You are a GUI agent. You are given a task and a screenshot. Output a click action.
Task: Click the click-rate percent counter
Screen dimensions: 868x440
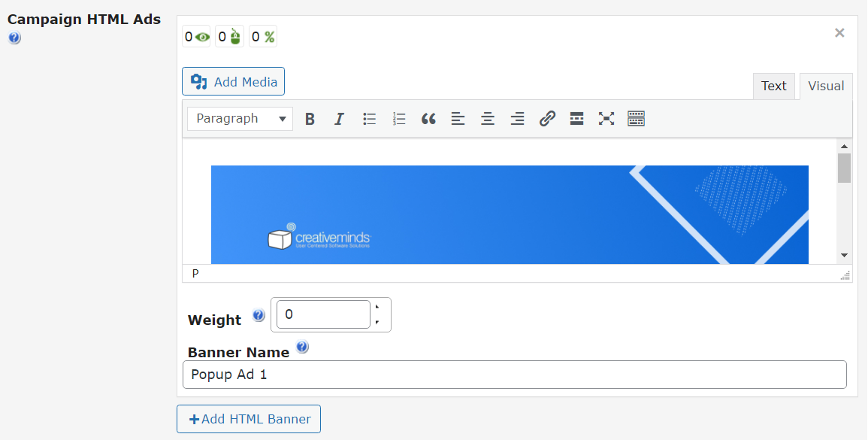(263, 37)
